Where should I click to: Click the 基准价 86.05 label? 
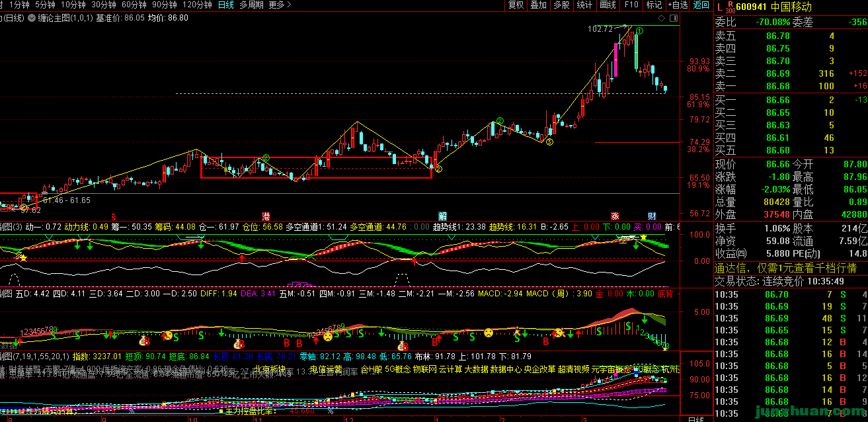[x=120, y=18]
